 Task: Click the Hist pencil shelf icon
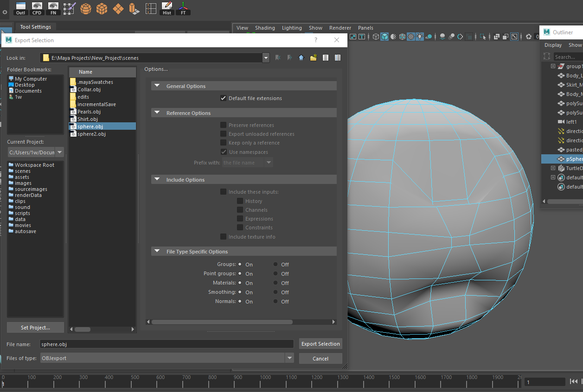point(167,8)
